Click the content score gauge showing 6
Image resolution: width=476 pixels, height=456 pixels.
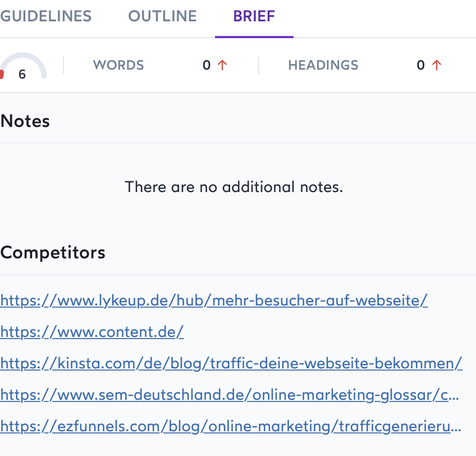click(x=23, y=66)
